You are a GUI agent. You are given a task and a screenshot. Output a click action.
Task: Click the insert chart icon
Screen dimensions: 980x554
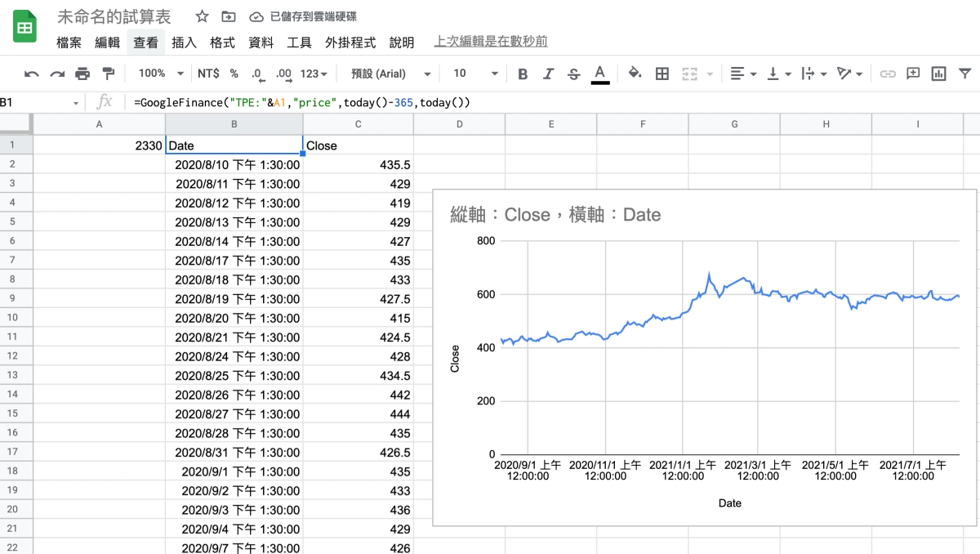point(939,74)
